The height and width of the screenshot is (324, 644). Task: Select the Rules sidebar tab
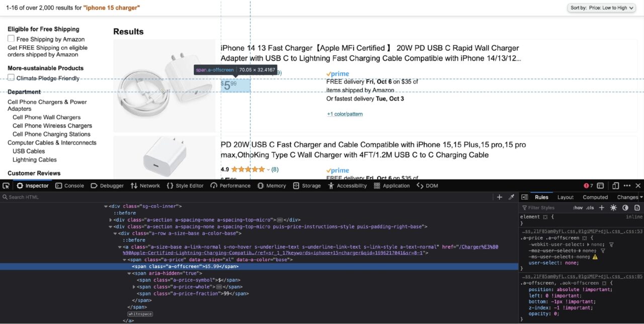(x=541, y=197)
